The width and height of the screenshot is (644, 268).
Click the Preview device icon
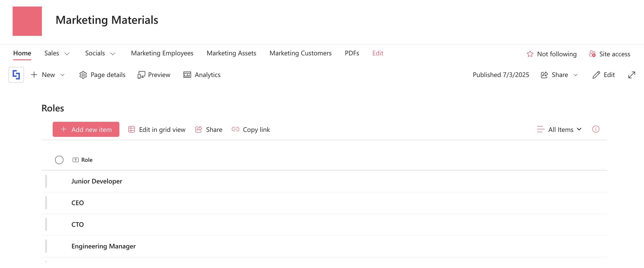click(x=141, y=75)
